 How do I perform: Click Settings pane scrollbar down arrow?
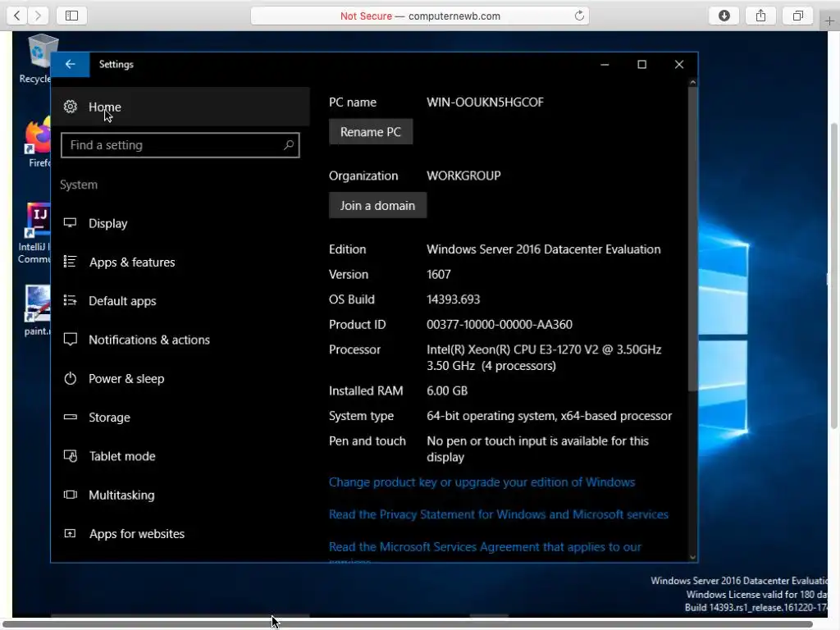click(x=692, y=557)
